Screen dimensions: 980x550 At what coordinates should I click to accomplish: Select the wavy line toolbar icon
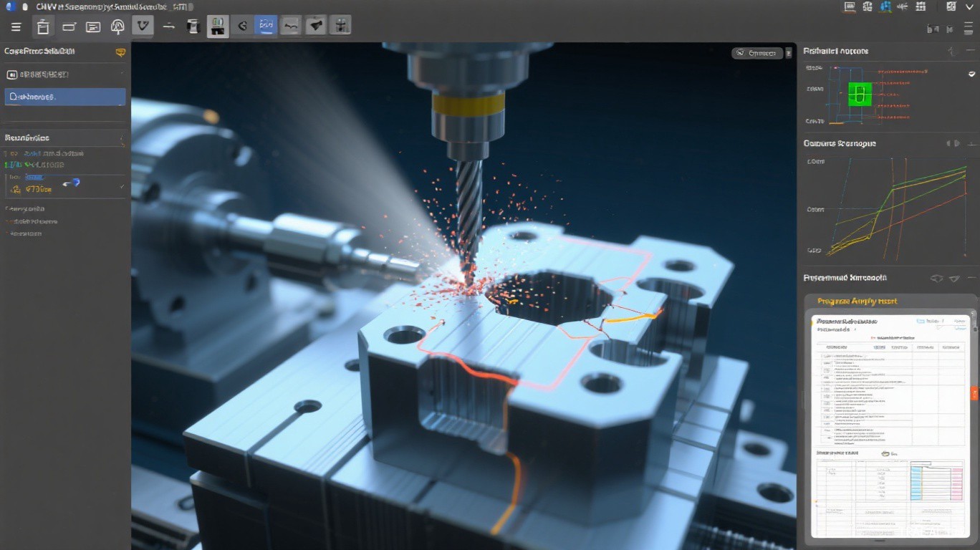coord(290,26)
